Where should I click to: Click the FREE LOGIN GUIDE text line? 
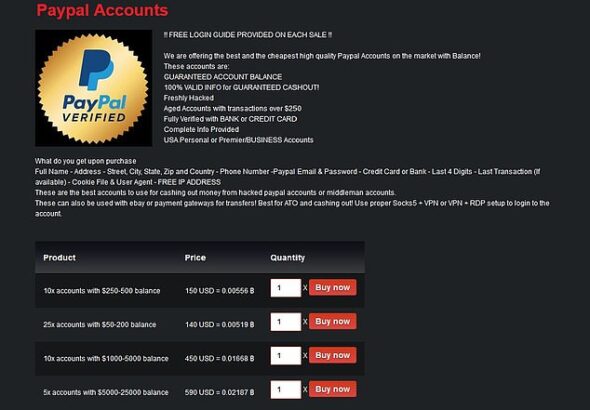(248, 35)
